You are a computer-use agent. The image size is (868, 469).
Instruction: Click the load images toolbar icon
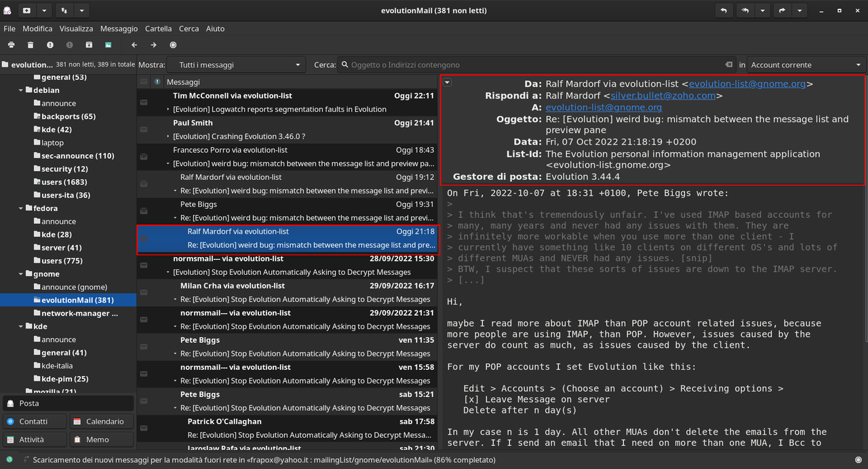pyautogui.click(x=108, y=45)
